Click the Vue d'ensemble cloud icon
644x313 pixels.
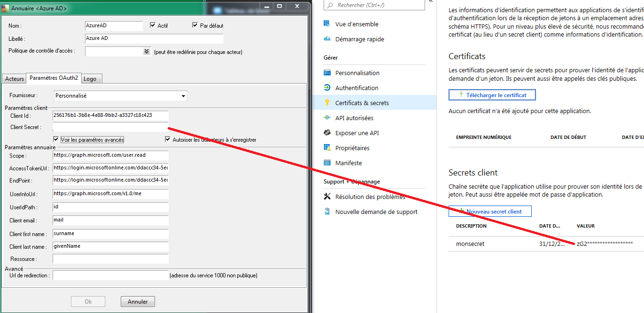tap(327, 24)
